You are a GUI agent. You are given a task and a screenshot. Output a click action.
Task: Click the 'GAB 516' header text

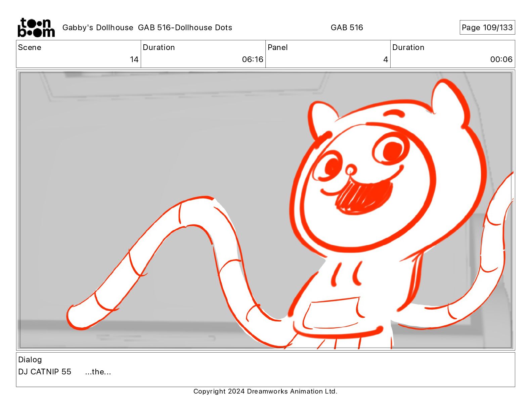[347, 28]
